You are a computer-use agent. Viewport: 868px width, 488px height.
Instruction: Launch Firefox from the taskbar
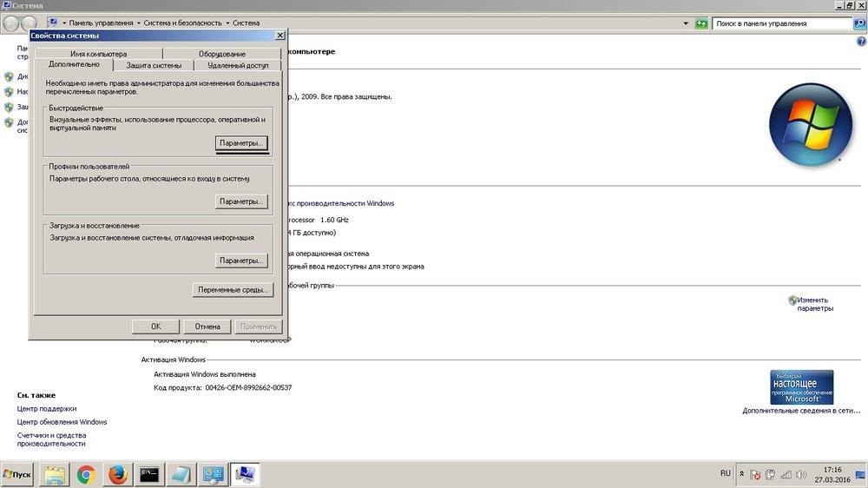[117, 474]
